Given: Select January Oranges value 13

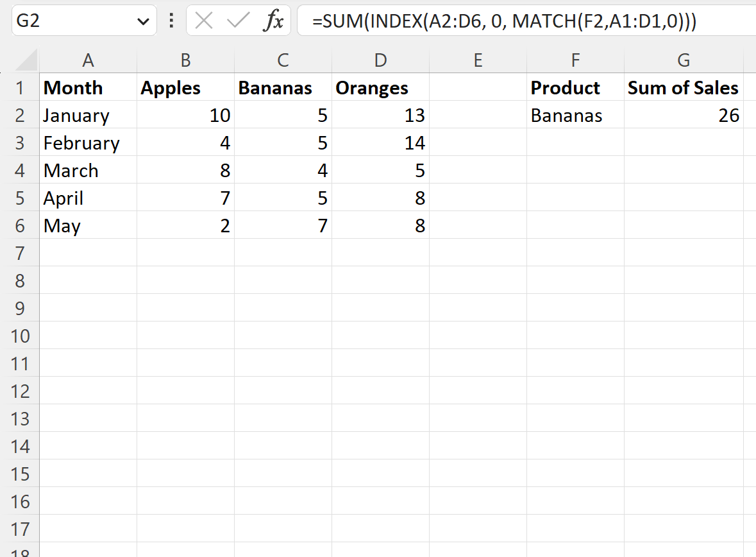Looking at the screenshot, I should [x=380, y=115].
